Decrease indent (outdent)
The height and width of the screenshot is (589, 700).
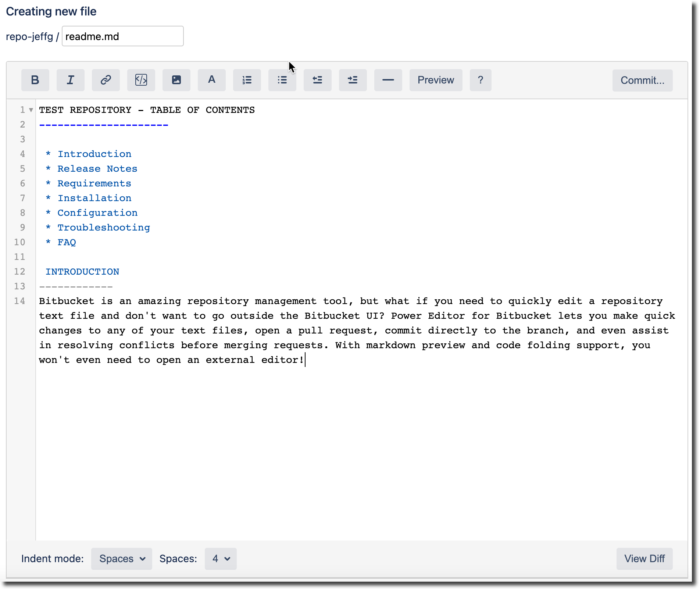317,80
